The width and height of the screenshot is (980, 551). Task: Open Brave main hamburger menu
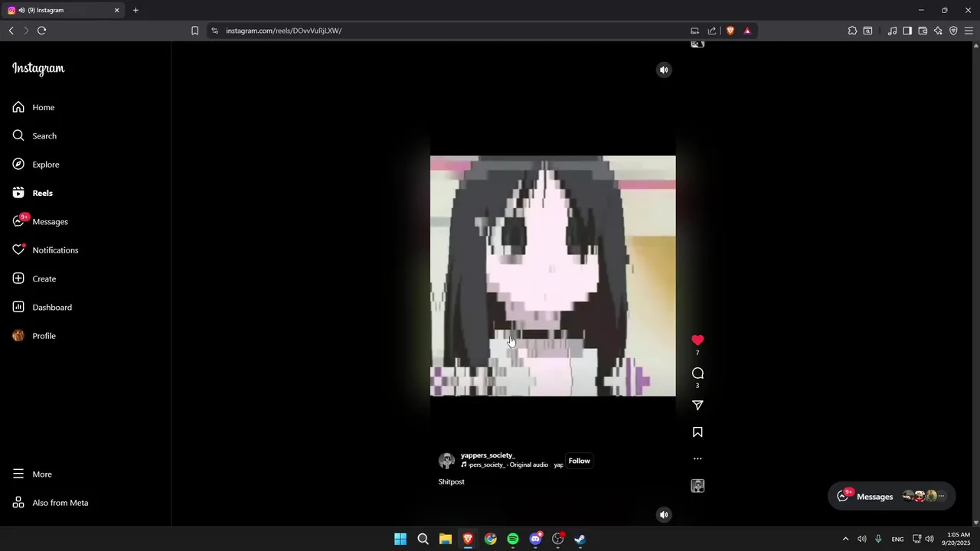click(969, 31)
